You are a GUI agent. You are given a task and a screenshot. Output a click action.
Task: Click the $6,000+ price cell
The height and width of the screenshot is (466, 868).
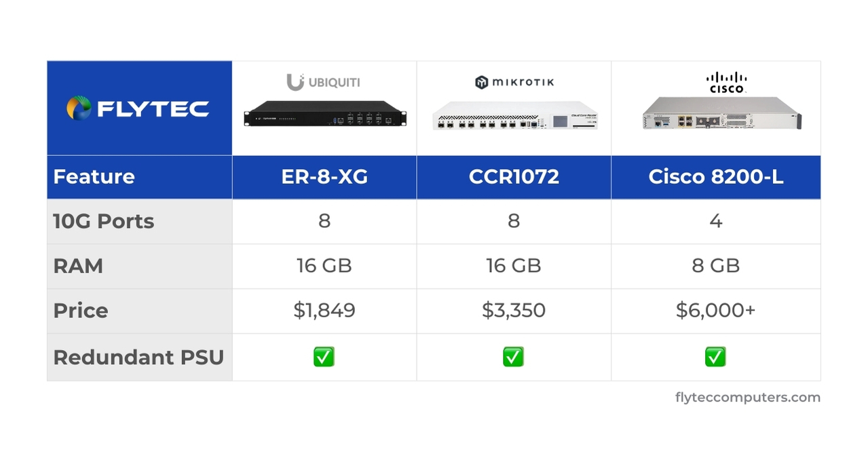(715, 311)
